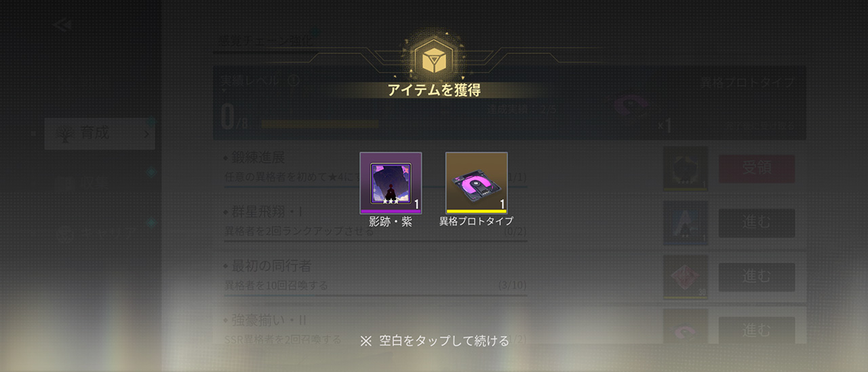Click the reward icon in the 鍛練進展 row
868x372 pixels.
[685, 168]
